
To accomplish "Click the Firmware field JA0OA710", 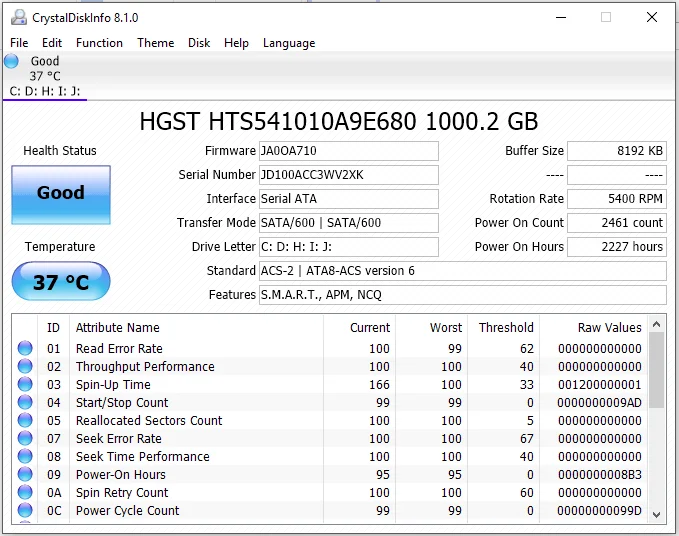I will 349,151.
